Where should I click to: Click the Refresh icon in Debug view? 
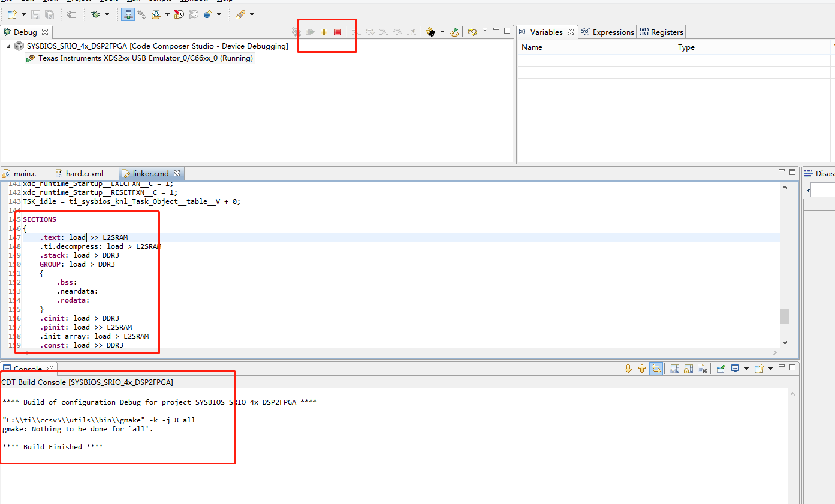click(472, 32)
